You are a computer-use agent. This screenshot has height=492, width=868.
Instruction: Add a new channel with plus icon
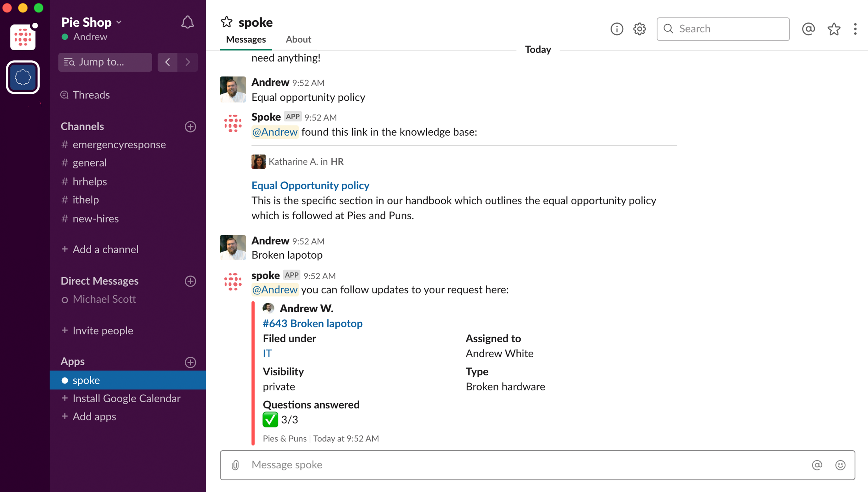(191, 127)
